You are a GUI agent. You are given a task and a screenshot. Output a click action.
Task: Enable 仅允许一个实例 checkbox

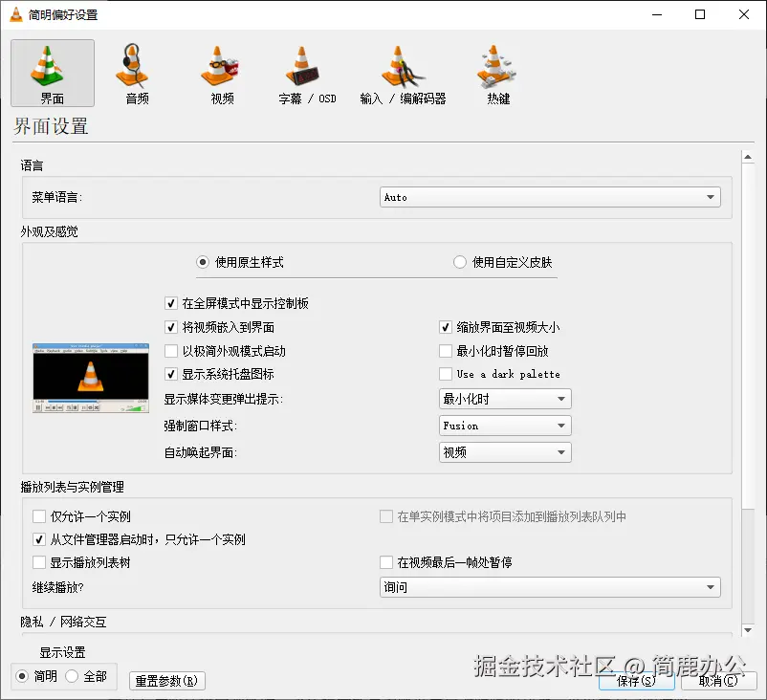pos(39,516)
